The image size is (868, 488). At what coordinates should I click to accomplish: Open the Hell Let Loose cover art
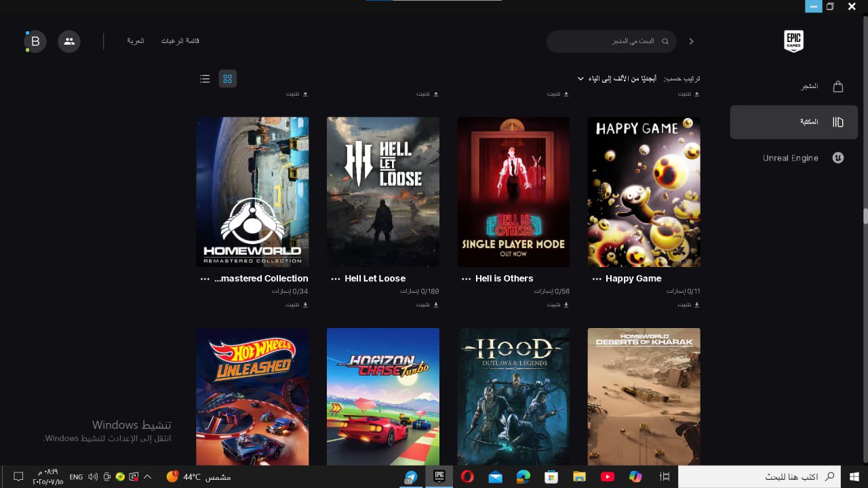click(x=383, y=192)
